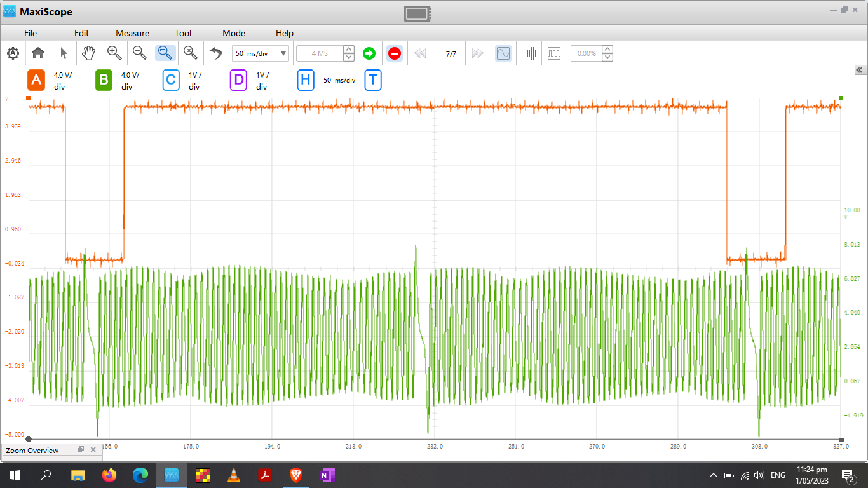
Task: Select the hand pan tool
Action: (x=89, y=53)
